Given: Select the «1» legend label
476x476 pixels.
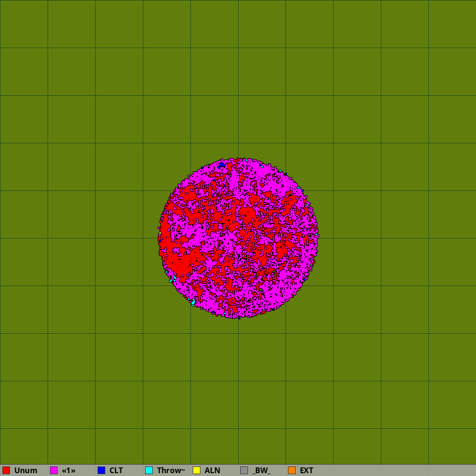Looking at the screenshot, I should point(69,470).
